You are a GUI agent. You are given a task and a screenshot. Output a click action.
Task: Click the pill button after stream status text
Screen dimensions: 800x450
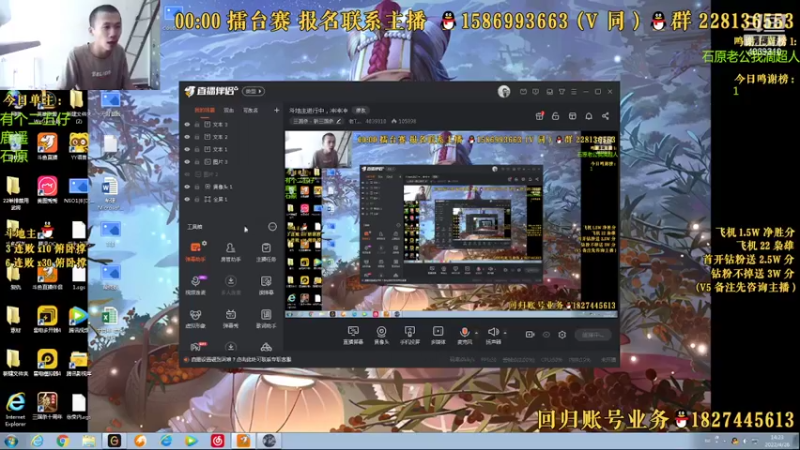(361, 110)
